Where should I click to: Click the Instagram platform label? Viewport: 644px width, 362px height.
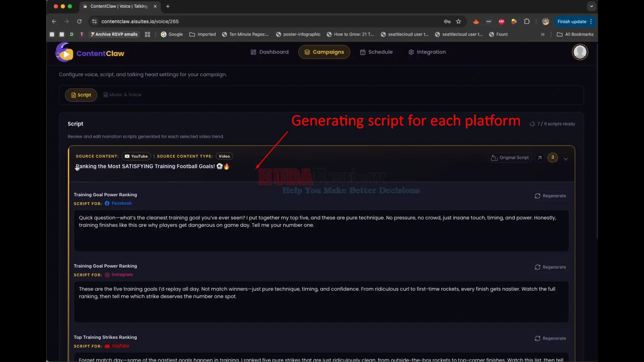tap(119, 275)
